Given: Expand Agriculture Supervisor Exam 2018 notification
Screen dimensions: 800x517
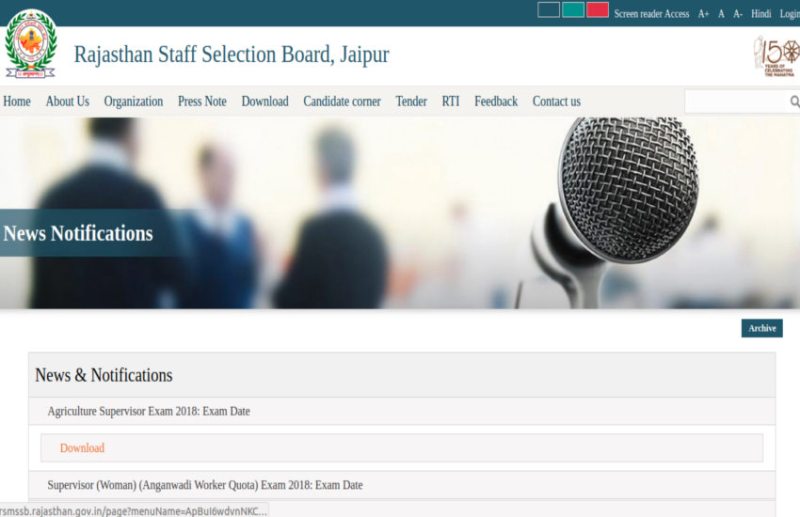Looking at the screenshot, I should [x=149, y=411].
